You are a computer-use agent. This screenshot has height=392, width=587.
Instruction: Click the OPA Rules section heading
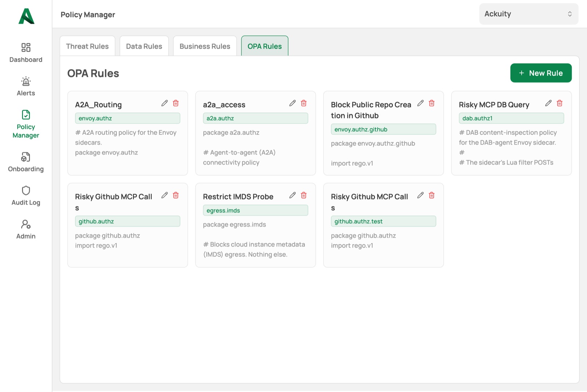[x=93, y=73]
